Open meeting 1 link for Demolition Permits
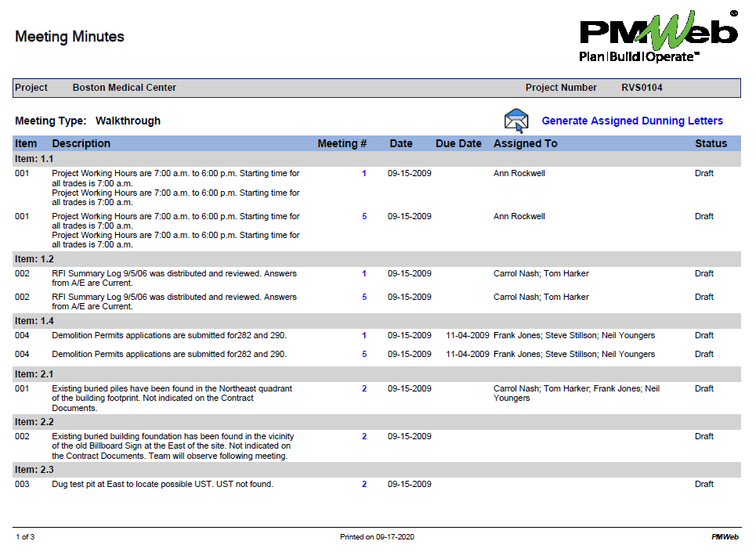This screenshot has width=756, height=552. [364, 335]
